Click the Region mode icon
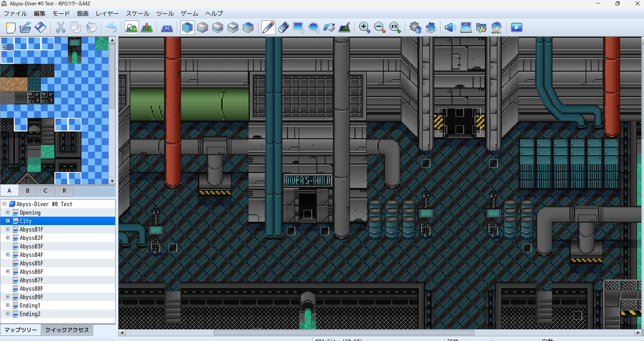Screen dimensions: 644x341 click(167, 27)
